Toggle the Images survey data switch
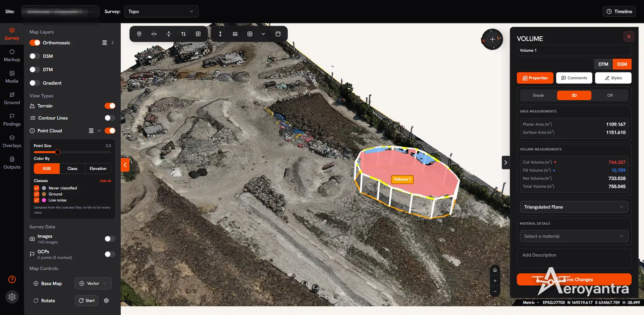 click(110, 239)
